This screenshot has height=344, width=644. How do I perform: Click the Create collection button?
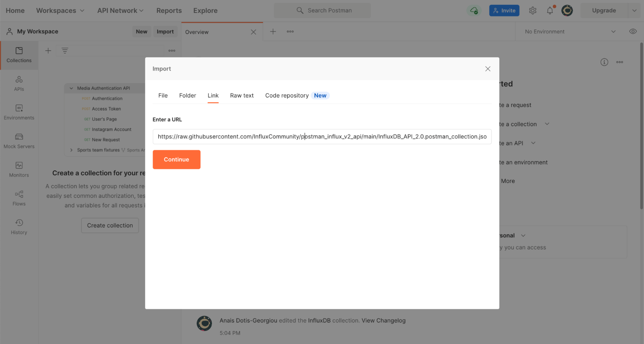pos(110,225)
